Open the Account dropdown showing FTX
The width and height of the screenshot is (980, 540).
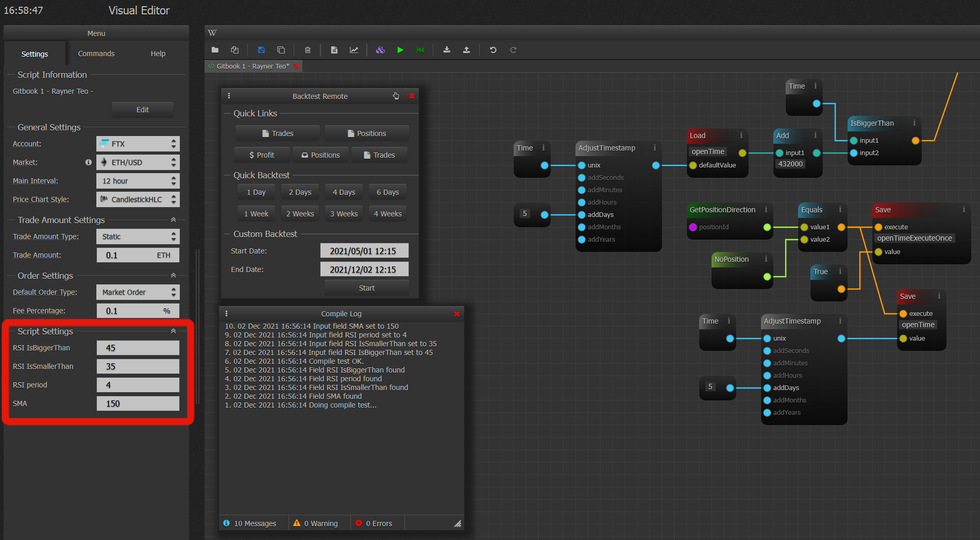138,144
